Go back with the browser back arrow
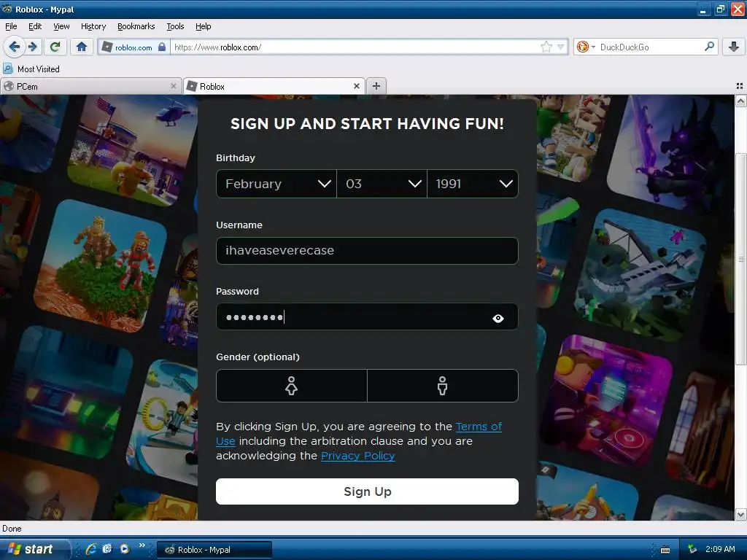The height and width of the screenshot is (560, 747). [x=15, y=47]
